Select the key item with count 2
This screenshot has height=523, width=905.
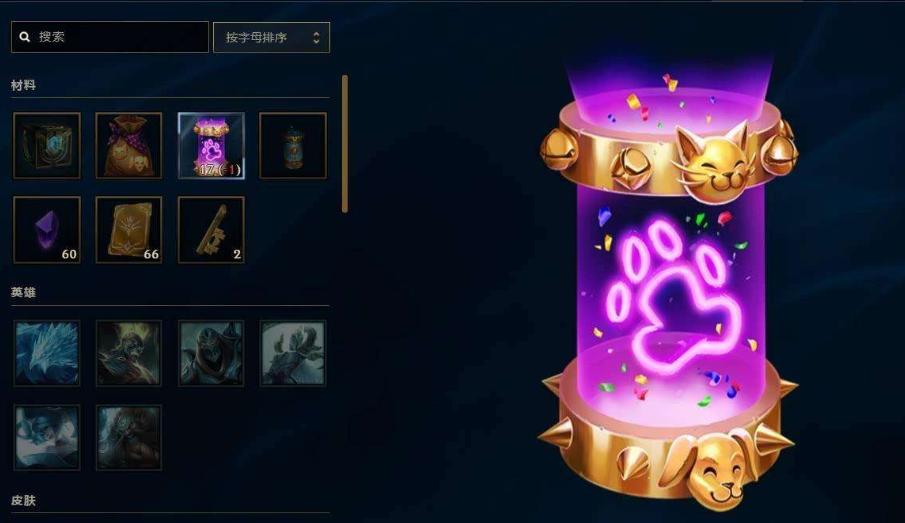coord(211,230)
